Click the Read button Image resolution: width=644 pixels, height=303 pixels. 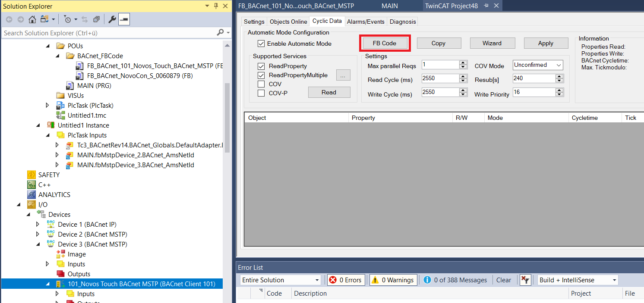329,92
